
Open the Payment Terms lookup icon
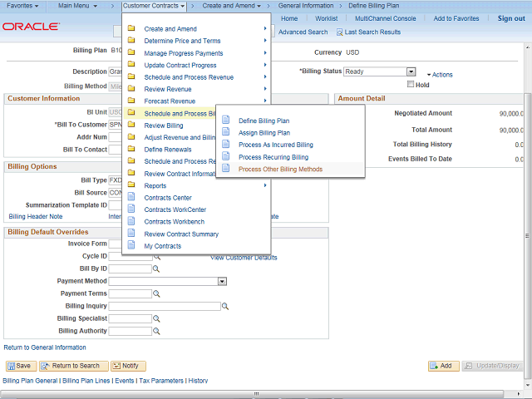tap(156, 294)
